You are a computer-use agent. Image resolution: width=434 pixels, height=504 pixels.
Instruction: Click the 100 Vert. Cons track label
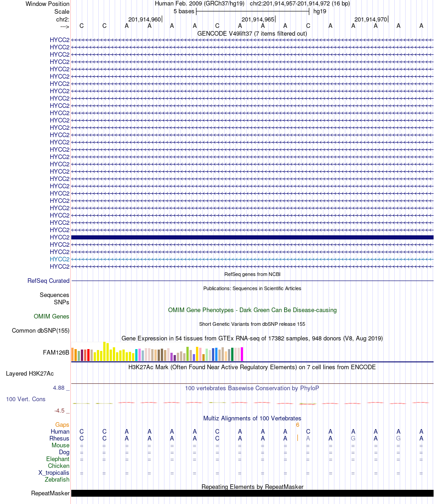coord(26,399)
